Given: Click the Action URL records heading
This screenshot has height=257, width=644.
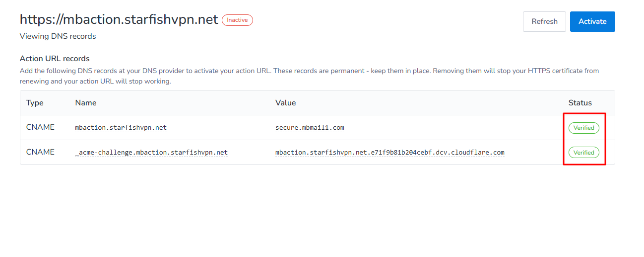Looking at the screenshot, I should [x=55, y=59].
